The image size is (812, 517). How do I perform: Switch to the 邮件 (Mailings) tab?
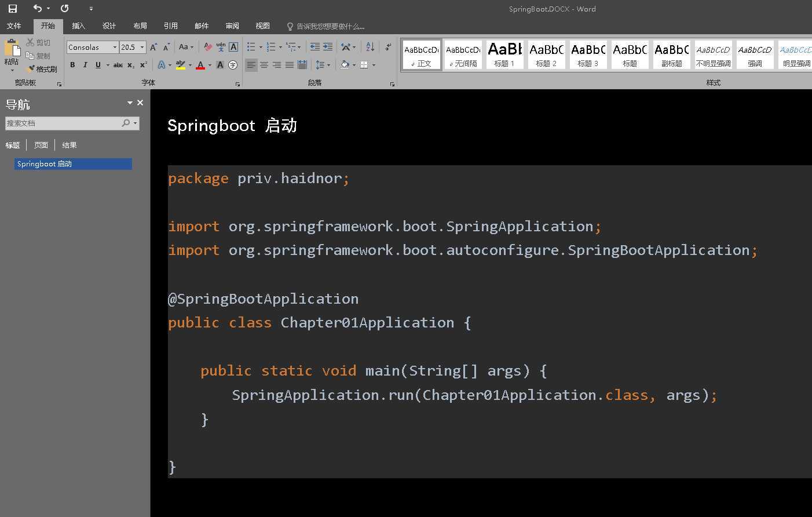[202, 26]
